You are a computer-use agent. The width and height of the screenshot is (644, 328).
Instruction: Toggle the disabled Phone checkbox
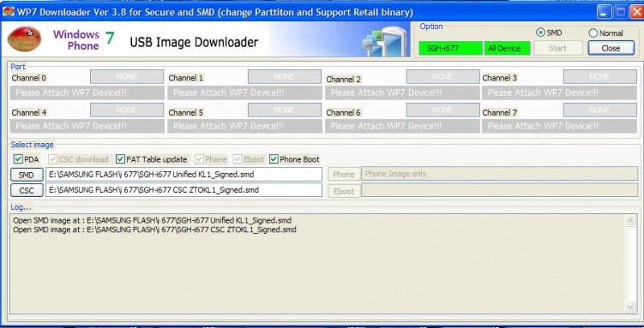pos(199,159)
